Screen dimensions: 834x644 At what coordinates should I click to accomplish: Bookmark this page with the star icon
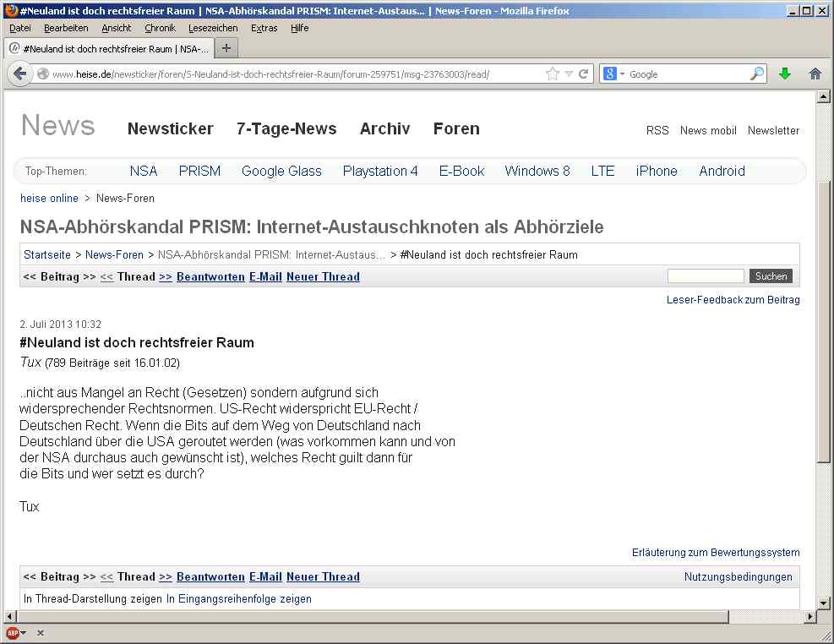pos(553,74)
